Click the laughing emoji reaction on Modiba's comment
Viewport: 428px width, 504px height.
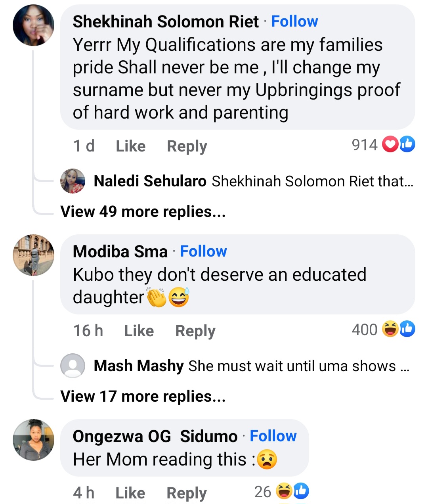click(390, 329)
